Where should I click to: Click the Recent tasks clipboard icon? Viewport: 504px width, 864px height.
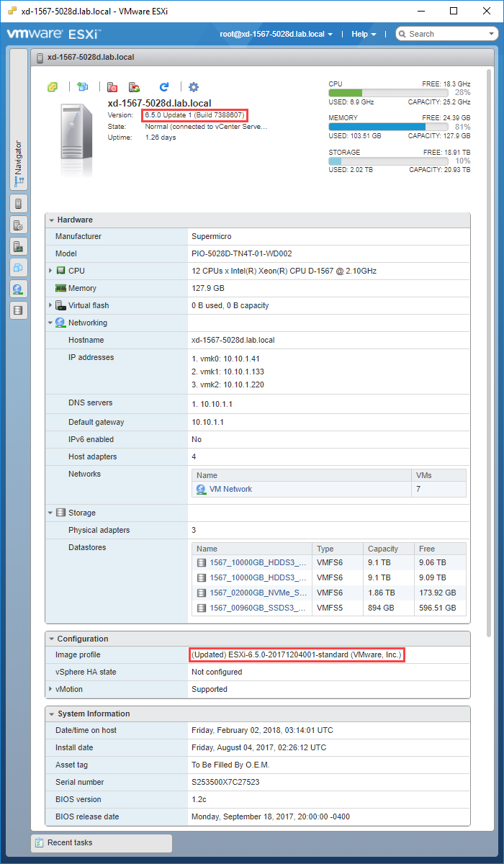[40, 842]
